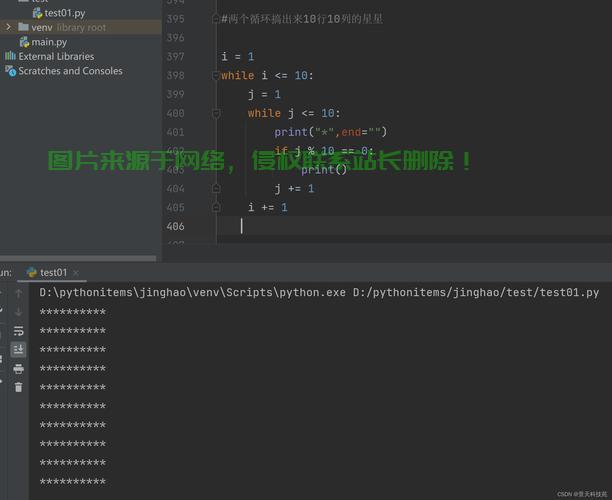Click the main.py Python file icon
This screenshot has height=500, width=612.
[24, 42]
